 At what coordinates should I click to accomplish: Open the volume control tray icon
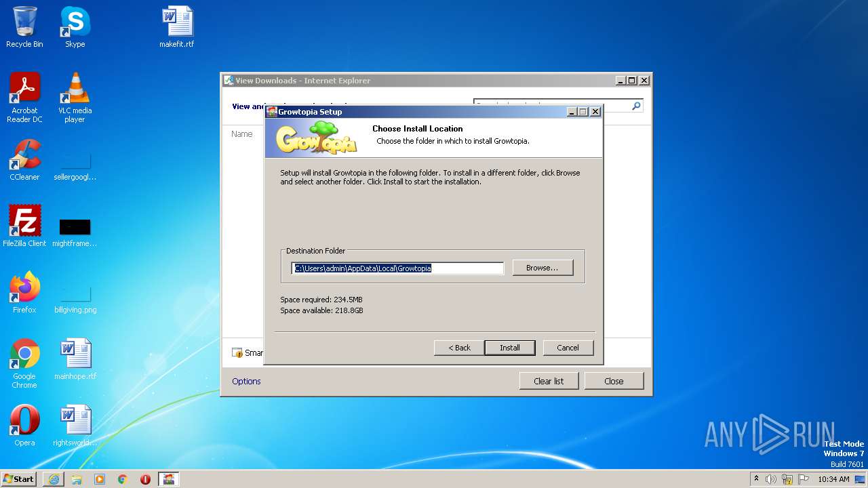point(771,479)
